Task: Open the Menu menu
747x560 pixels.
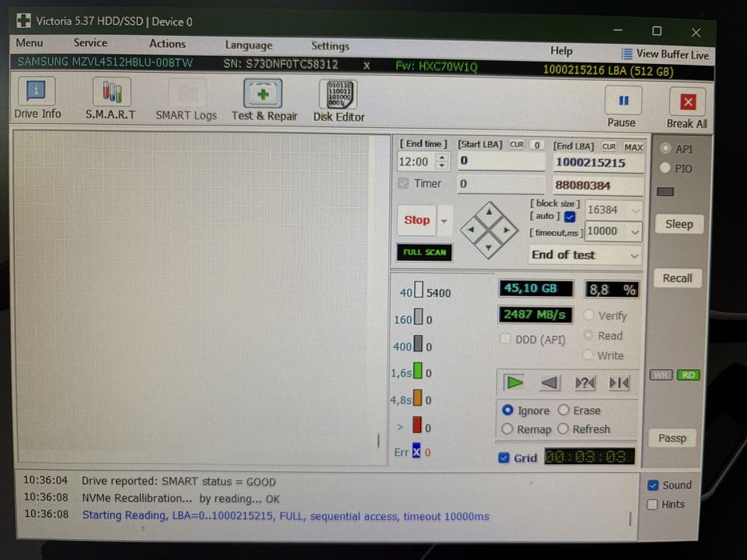Action: 30,42
